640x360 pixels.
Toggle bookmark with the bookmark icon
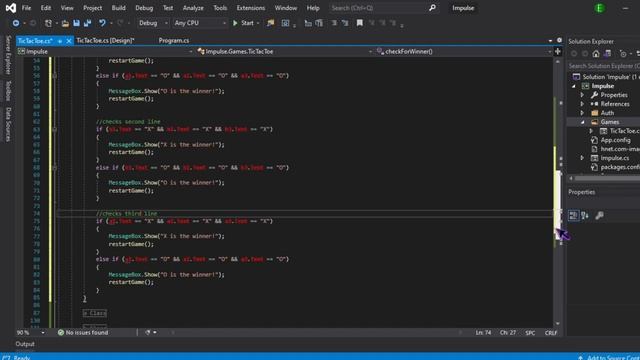pos(360,23)
